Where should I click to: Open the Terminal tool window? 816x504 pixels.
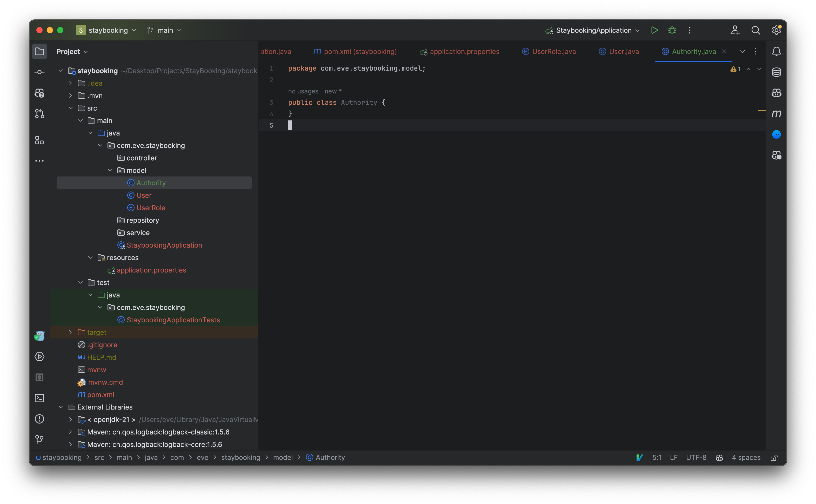point(39,398)
